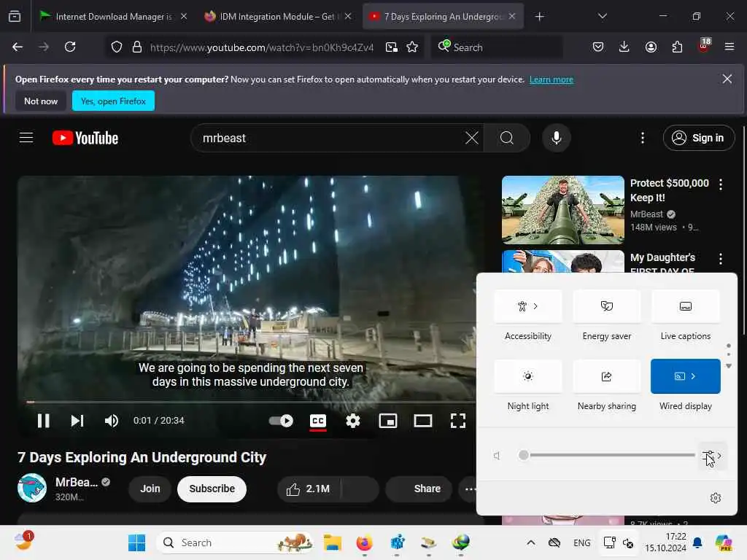Submit the YouTube search with magnifier
This screenshot has width=747, height=560.
[507, 138]
